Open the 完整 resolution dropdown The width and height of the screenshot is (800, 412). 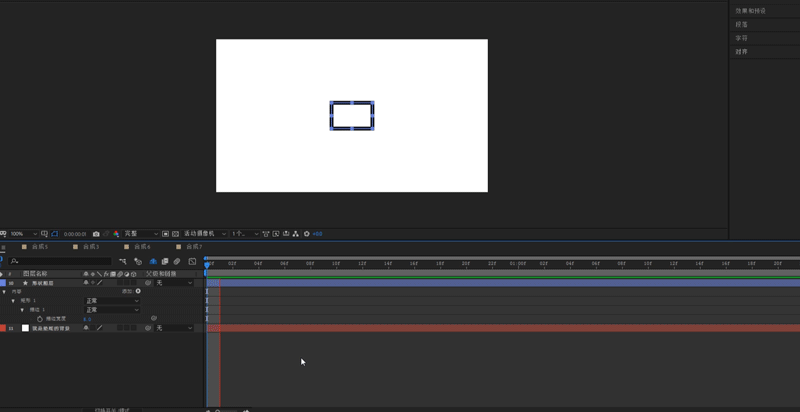click(x=141, y=234)
